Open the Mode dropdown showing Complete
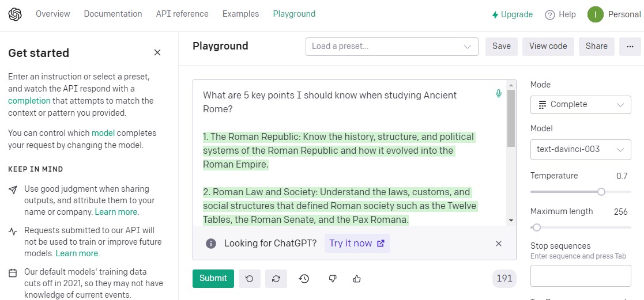This screenshot has width=644, height=300. click(x=581, y=105)
